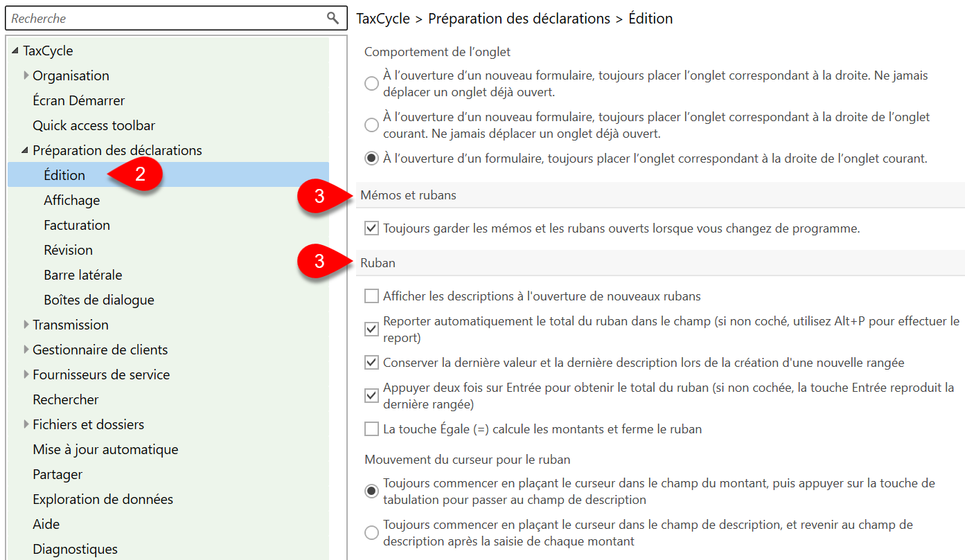Open the Partager settings page
Screen dimensions: 965x560
pyautogui.click(x=57, y=474)
